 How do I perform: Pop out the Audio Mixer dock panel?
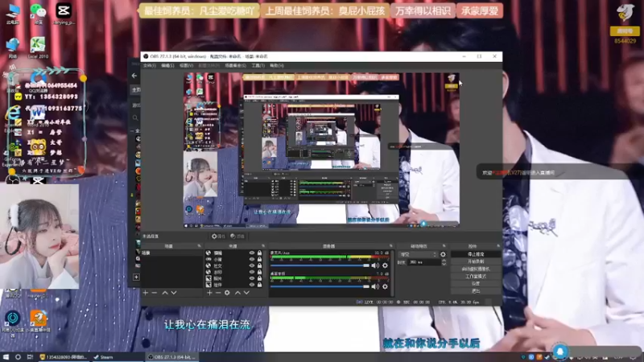(390, 246)
